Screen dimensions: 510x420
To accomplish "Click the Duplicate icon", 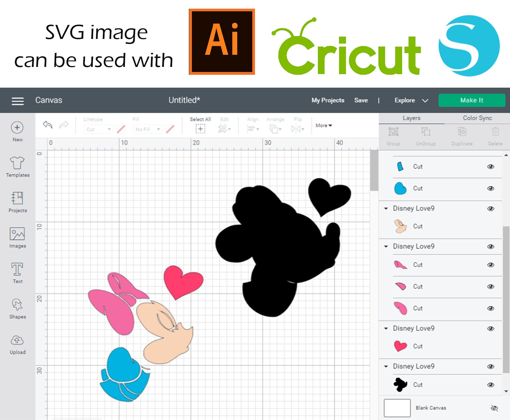I will (462, 131).
